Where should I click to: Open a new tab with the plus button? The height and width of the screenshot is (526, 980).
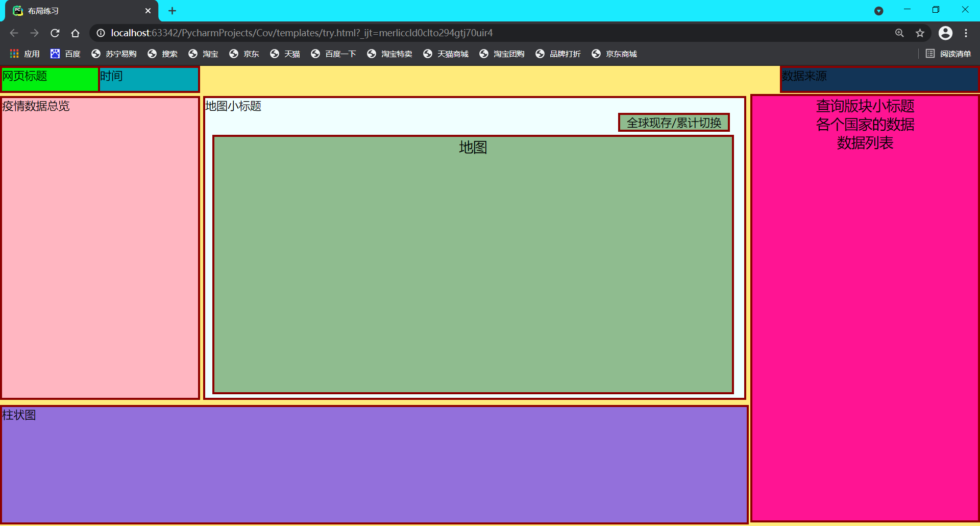(172, 11)
